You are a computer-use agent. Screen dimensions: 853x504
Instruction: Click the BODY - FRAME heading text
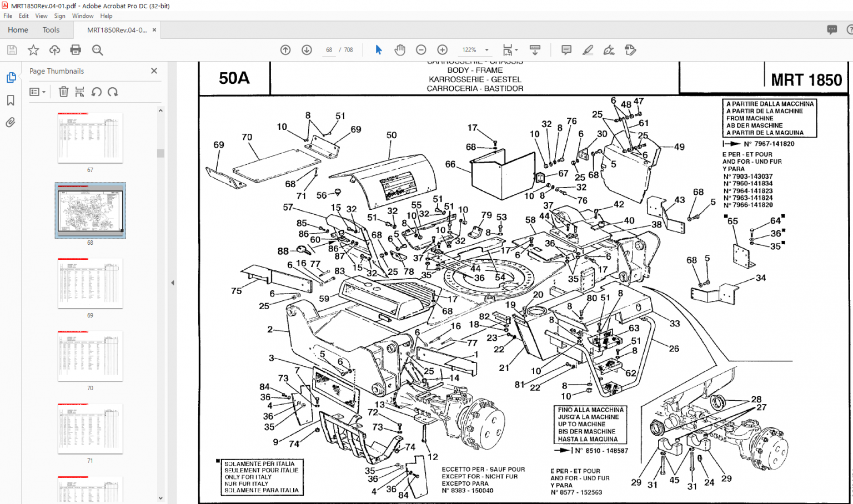pos(475,70)
